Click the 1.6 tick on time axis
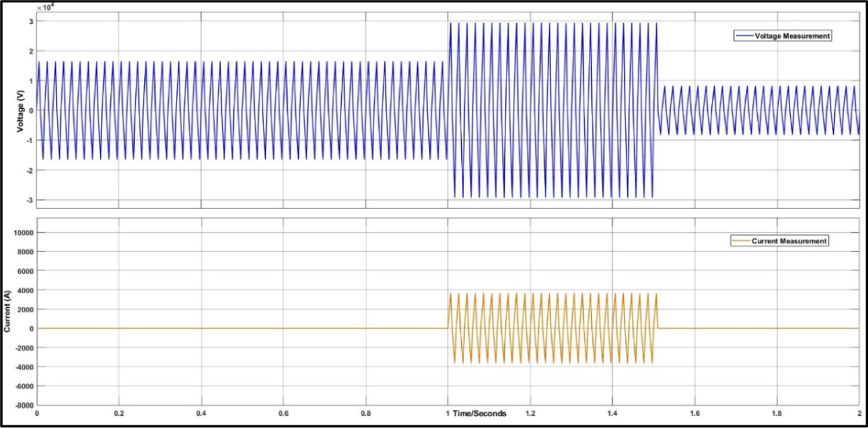Viewport: 868px width, 428px height. point(695,414)
